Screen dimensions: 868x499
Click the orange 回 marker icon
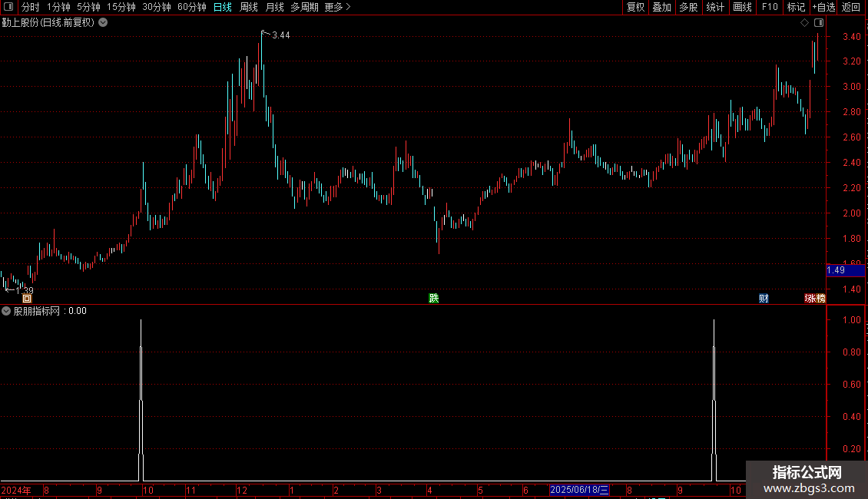[27, 299]
